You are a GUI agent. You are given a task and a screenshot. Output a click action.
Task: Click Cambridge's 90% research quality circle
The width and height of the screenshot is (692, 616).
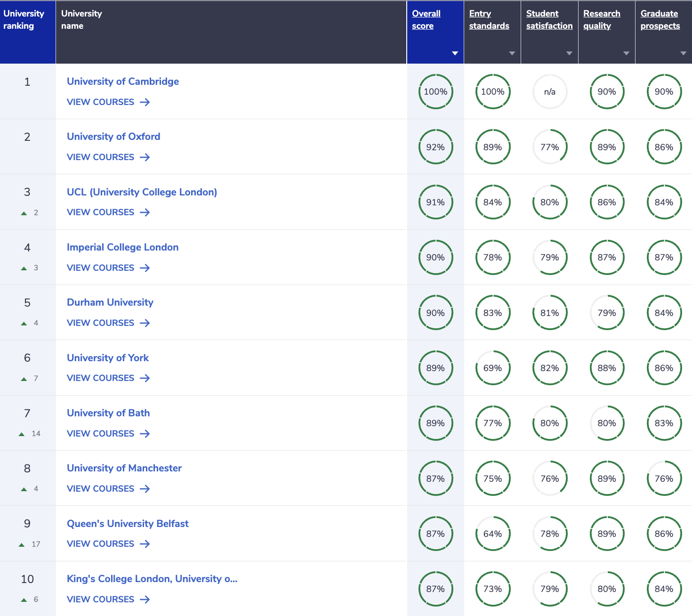(607, 91)
